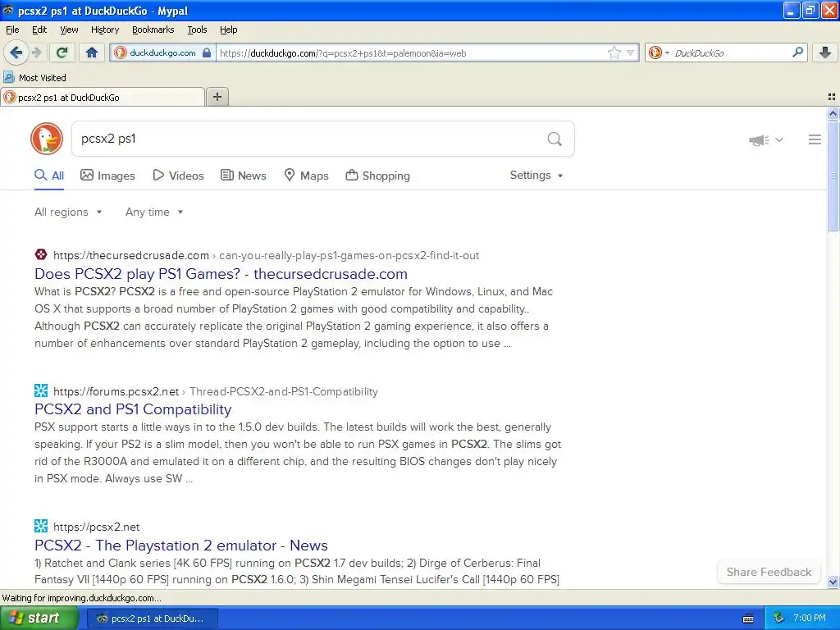
Task: Click forums.pcsx2.net result favicon
Action: [x=41, y=390]
